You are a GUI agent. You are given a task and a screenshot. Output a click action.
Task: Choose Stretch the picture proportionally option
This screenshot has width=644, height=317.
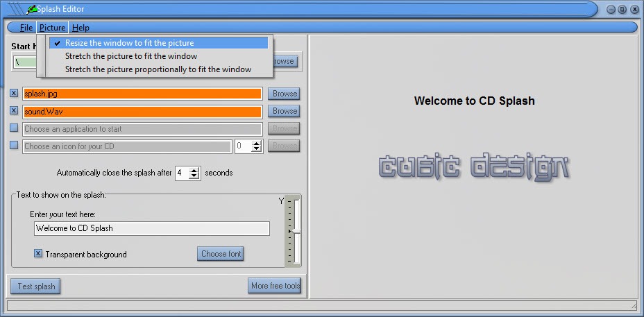click(158, 69)
